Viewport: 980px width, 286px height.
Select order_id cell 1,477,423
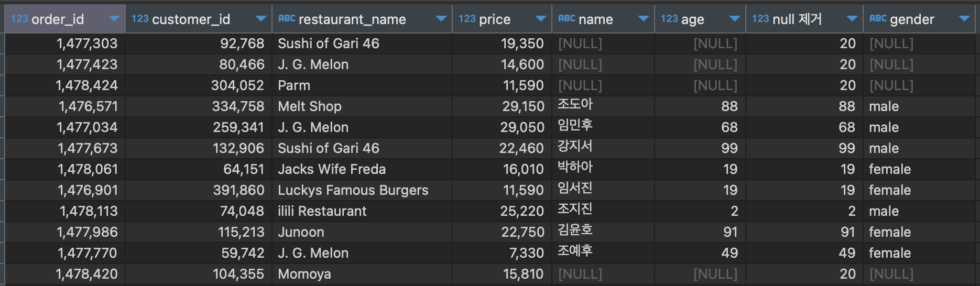pos(65,64)
